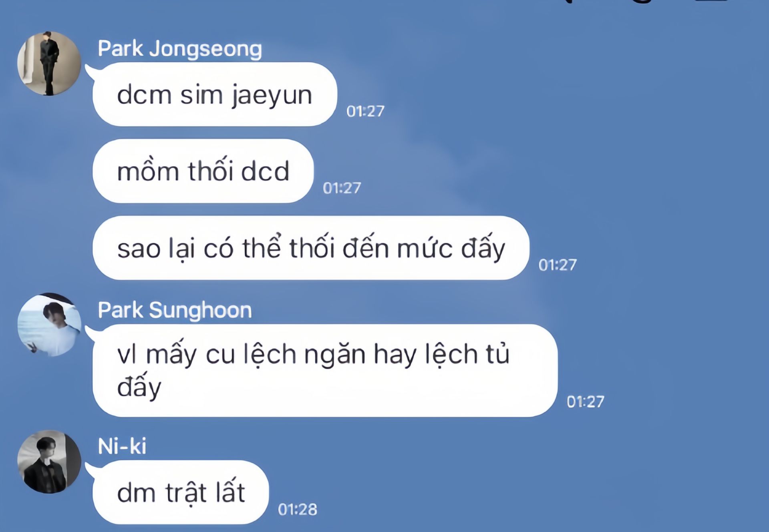Click the Park Jongseong sender name
This screenshot has width=769, height=532.
(x=180, y=49)
